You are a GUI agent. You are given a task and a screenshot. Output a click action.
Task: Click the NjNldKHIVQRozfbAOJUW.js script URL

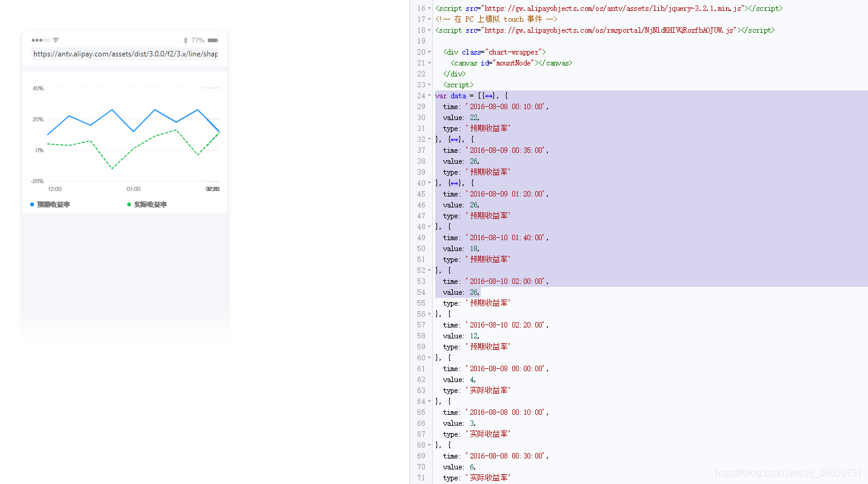click(x=610, y=30)
